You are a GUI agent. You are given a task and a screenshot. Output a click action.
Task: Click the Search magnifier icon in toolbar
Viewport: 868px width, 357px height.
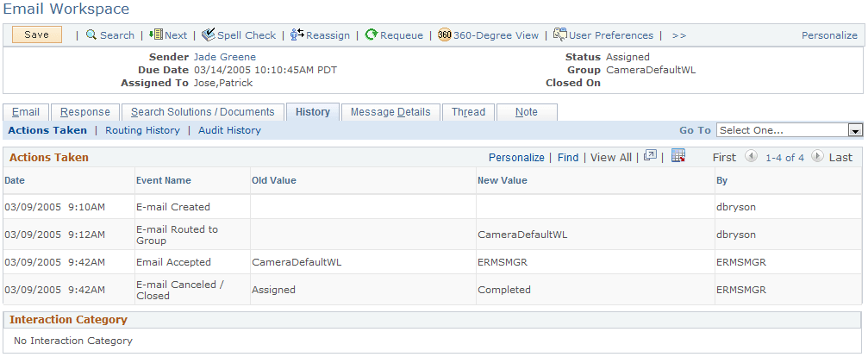point(91,35)
